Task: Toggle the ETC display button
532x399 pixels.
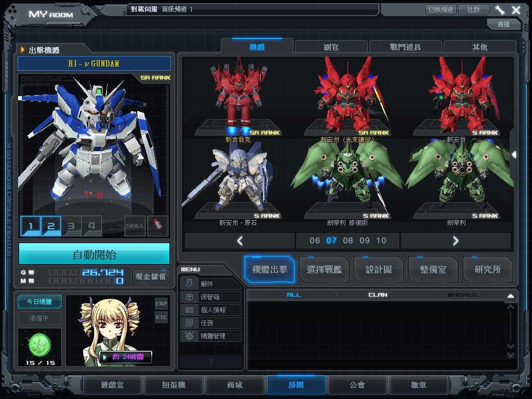Action: coord(161,317)
